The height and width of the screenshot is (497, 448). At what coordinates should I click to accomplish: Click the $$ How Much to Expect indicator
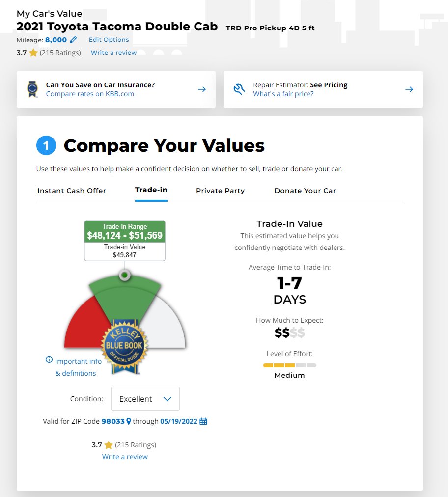(x=289, y=333)
